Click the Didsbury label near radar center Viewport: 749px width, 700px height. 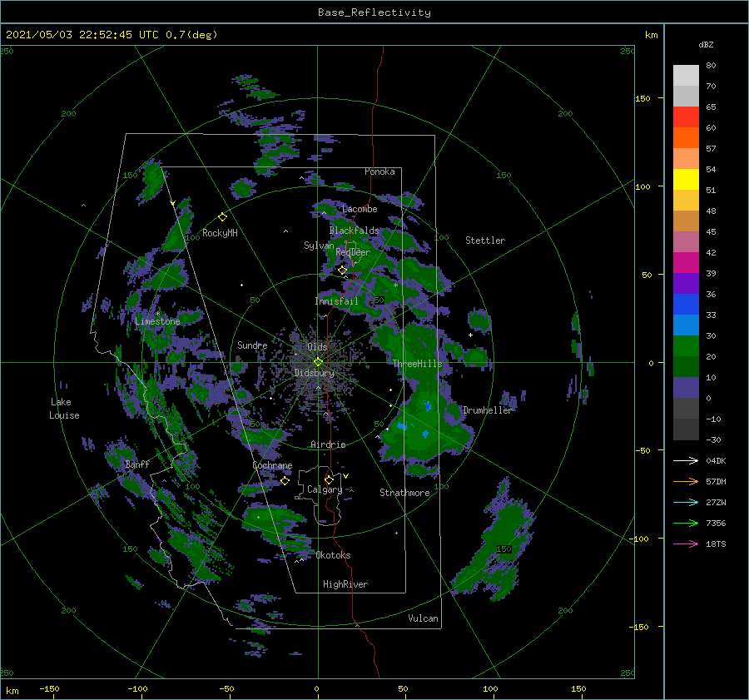[x=314, y=373]
